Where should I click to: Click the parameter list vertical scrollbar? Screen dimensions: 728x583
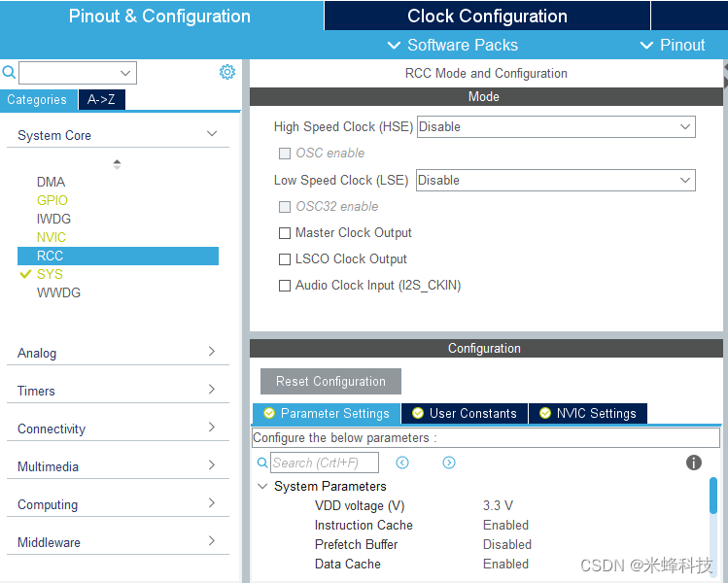(713, 496)
